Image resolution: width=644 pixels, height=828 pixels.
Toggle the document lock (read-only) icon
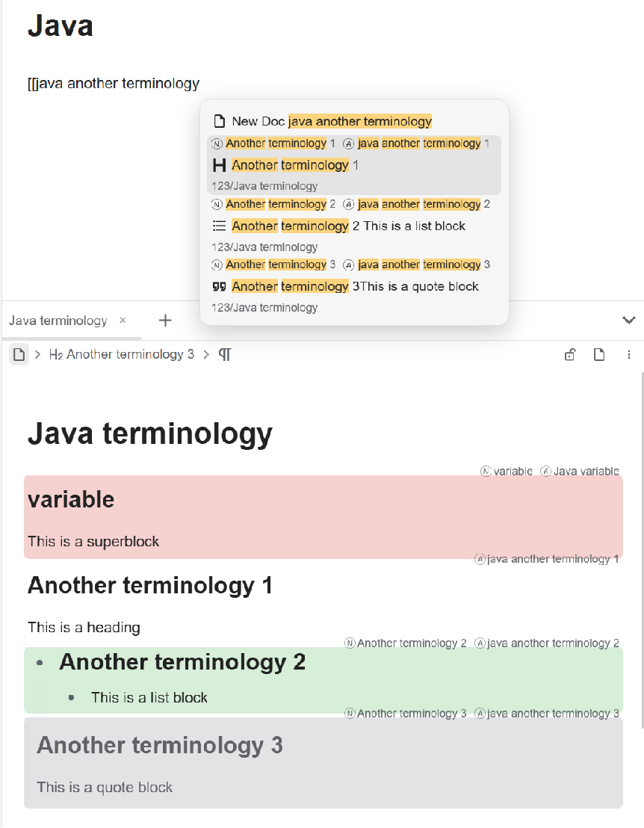click(570, 355)
